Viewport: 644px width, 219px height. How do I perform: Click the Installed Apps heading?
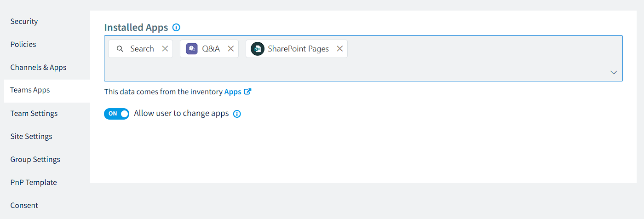136,27
